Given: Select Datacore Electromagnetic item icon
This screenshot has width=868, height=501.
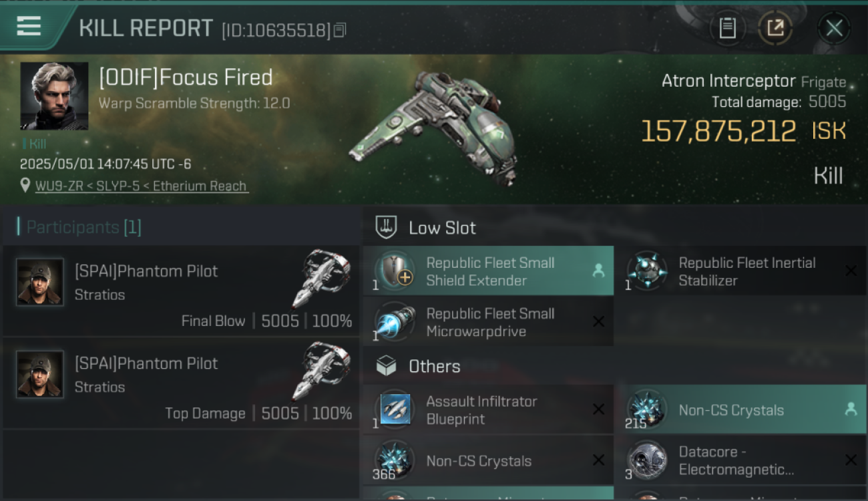Looking at the screenshot, I should 647,460.
